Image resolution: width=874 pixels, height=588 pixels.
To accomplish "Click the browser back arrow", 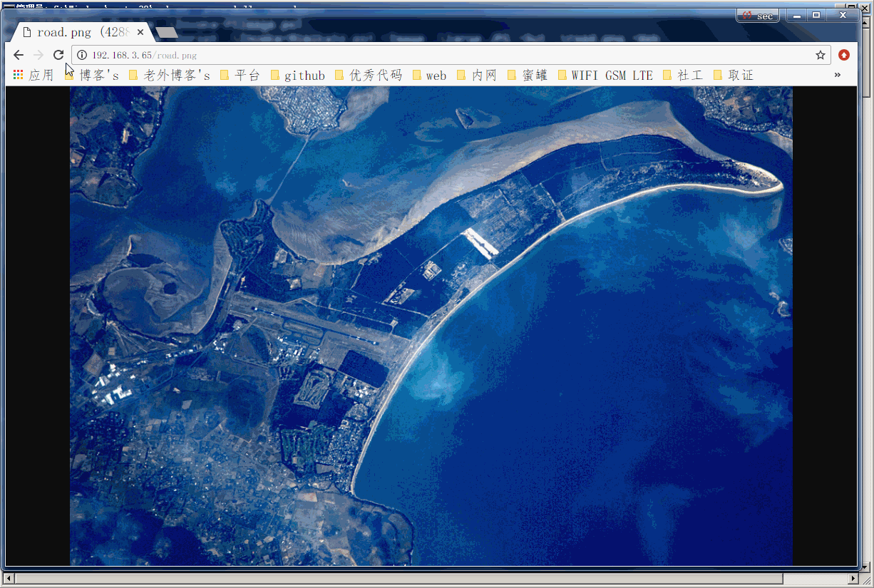I will 19,55.
